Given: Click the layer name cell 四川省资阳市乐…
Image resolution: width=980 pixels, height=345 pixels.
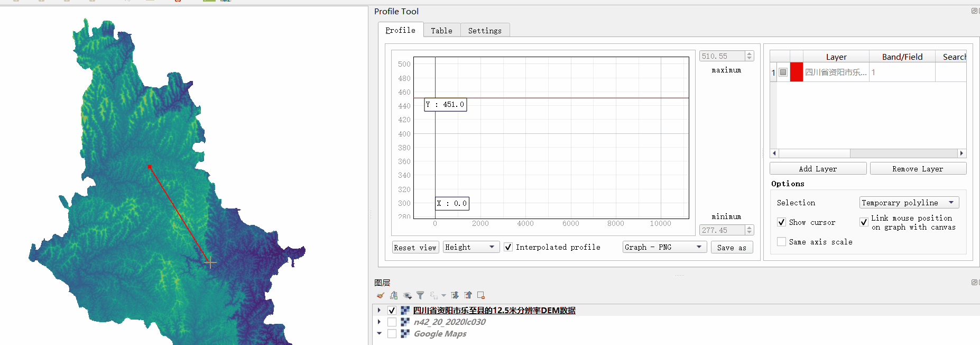Looking at the screenshot, I should (x=836, y=72).
